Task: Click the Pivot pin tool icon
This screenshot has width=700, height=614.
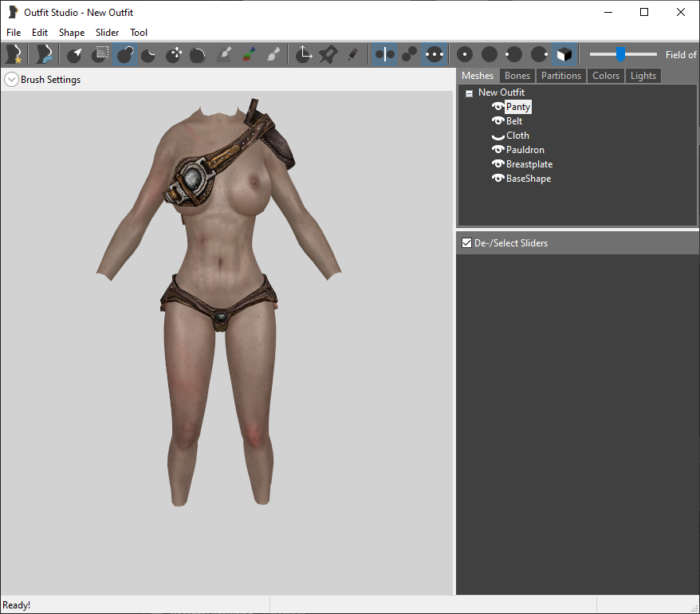Action: [x=328, y=54]
